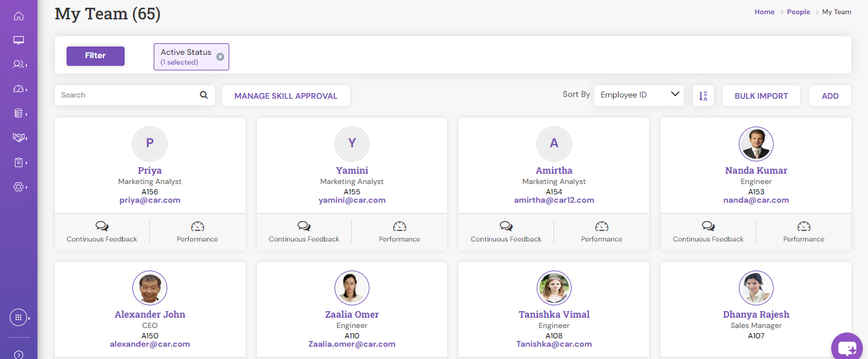Image resolution: width=868 pixels, height=359 pixels.
Task: Click email Tanishka@car.com
Action: 554,344
